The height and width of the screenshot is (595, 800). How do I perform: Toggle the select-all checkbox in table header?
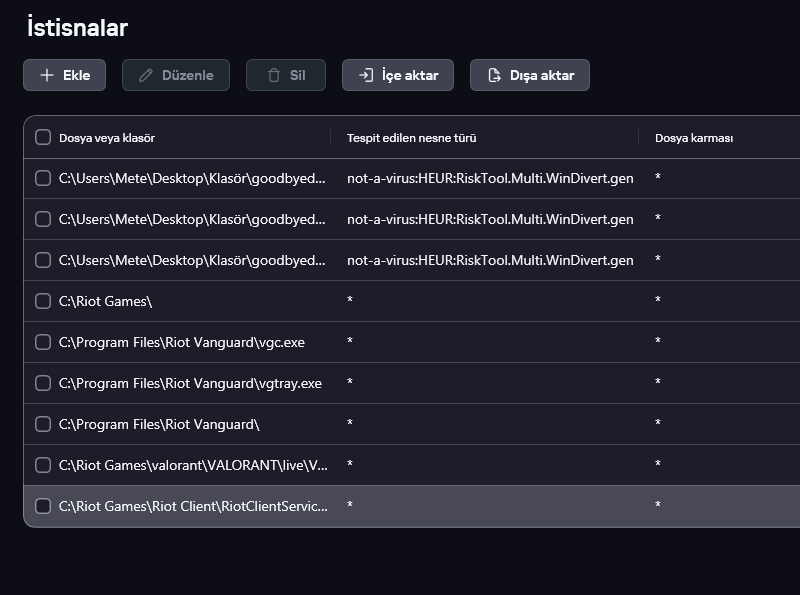pos(43,137)
